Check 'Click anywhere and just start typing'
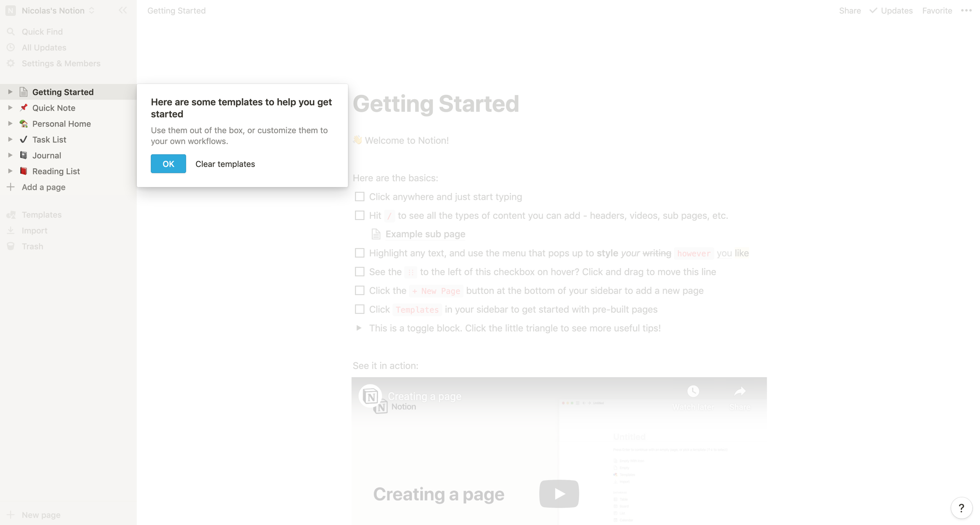 (359, 197)
